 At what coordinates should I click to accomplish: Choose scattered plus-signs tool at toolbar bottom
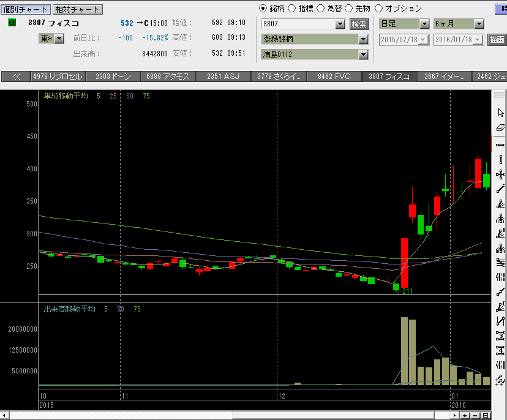500,380
